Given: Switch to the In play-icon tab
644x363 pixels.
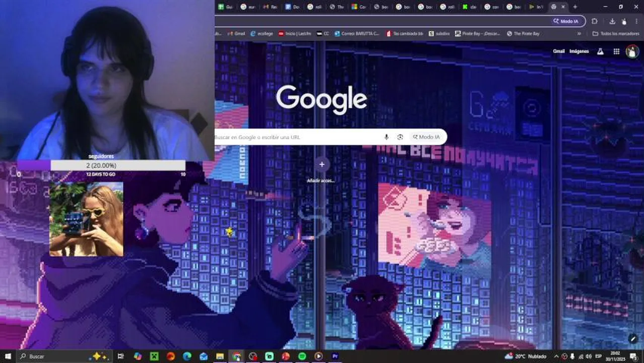Looking at the screenshot, I should 535,7.
